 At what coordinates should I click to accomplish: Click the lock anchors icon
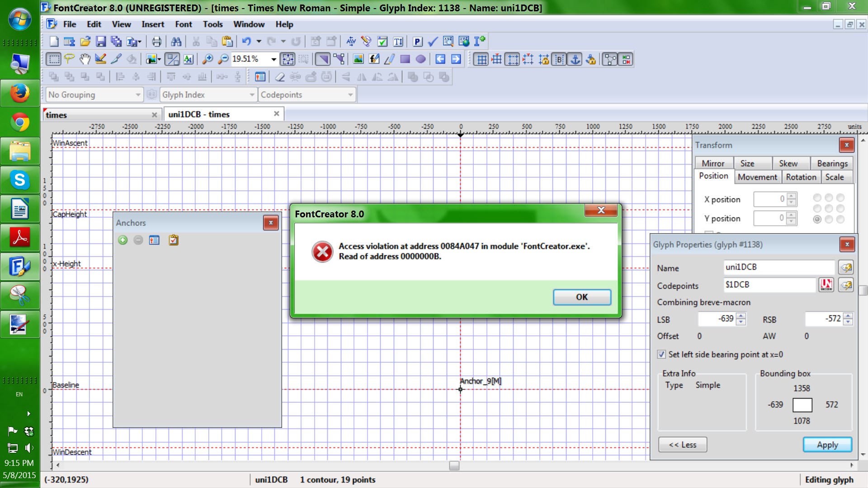click(591, 59)
